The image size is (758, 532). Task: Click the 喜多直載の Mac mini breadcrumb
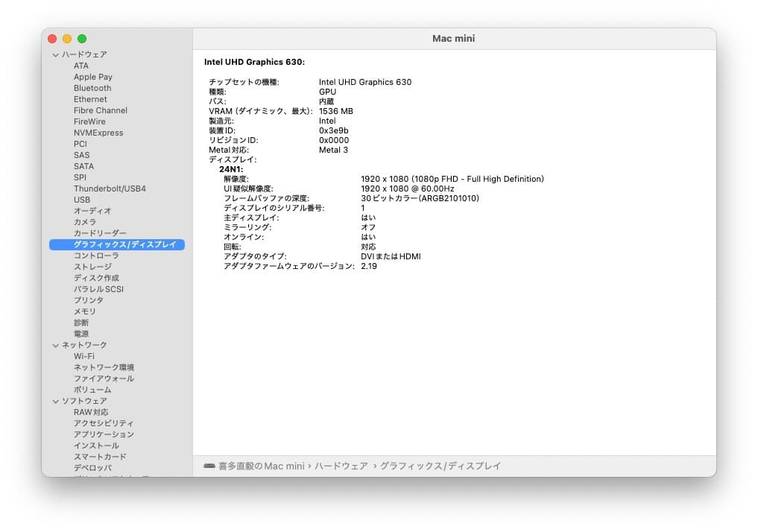click(x=262, y=465)
